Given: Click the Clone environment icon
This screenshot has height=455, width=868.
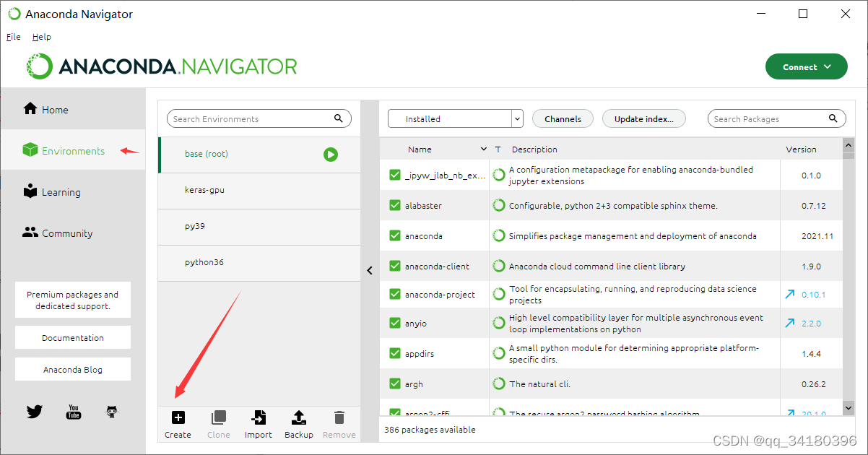Looking at the screenshot, I should coord(218,417).
